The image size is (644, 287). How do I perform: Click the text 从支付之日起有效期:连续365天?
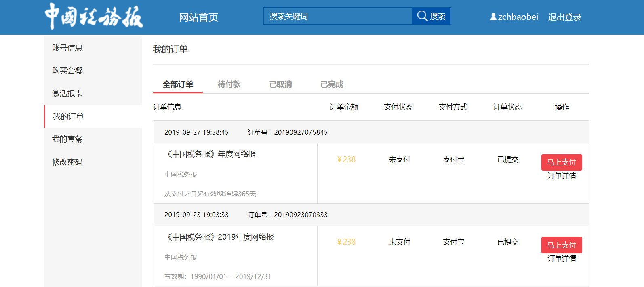[x=210, y=194]
